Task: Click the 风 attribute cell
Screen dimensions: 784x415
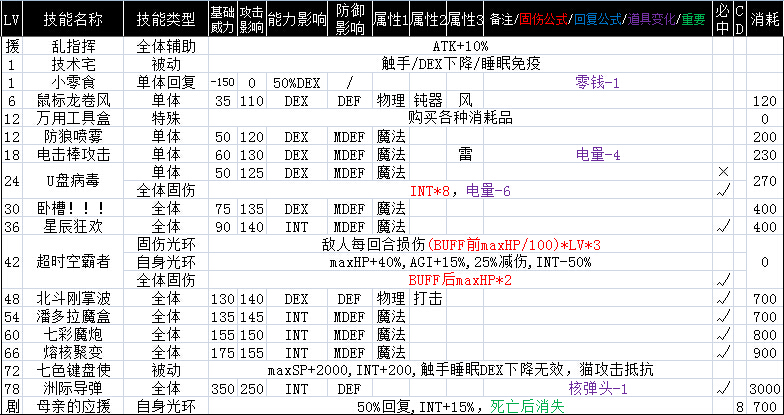Action: pos(465,101)
